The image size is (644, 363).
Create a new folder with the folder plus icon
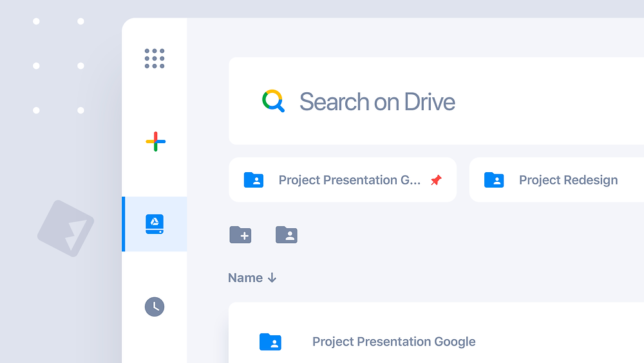240,235
